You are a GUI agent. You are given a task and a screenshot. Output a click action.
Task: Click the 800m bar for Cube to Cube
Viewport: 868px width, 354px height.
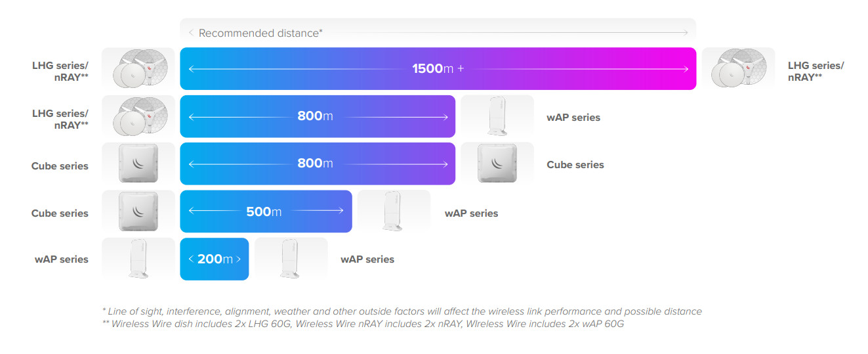318,164
